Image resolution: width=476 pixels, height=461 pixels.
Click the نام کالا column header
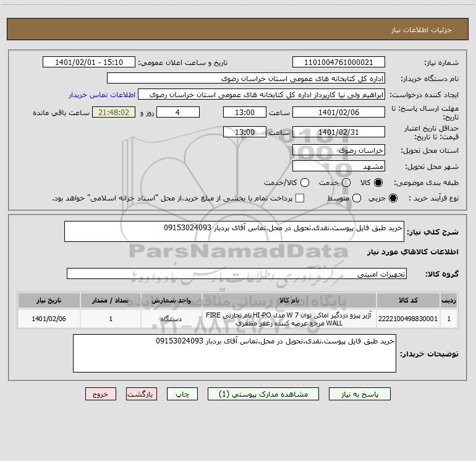click(289, 300)
